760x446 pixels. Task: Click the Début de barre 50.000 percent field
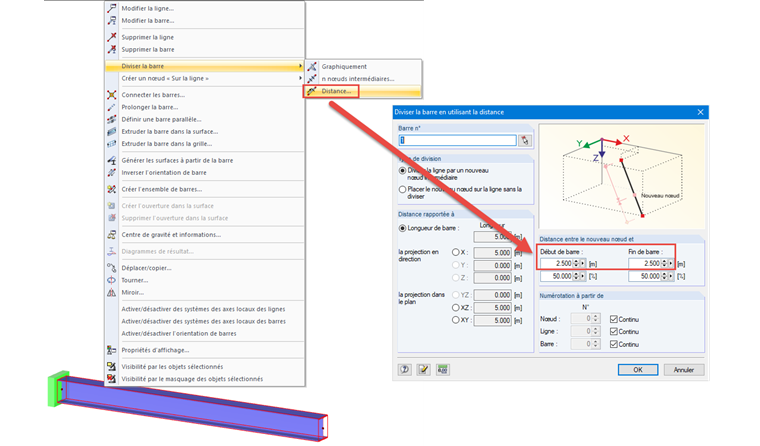557,276
